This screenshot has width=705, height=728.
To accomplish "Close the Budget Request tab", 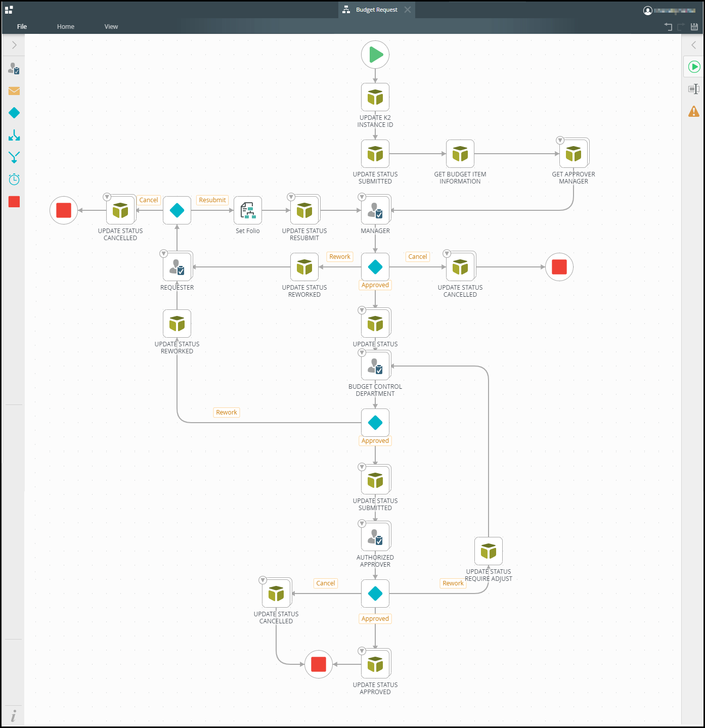I will 408,10.
